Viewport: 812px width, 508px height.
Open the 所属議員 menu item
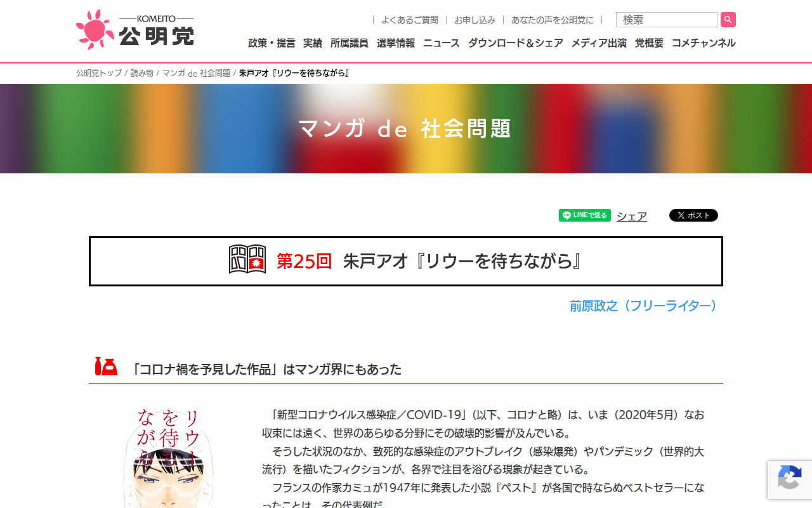tap(350, 43)
